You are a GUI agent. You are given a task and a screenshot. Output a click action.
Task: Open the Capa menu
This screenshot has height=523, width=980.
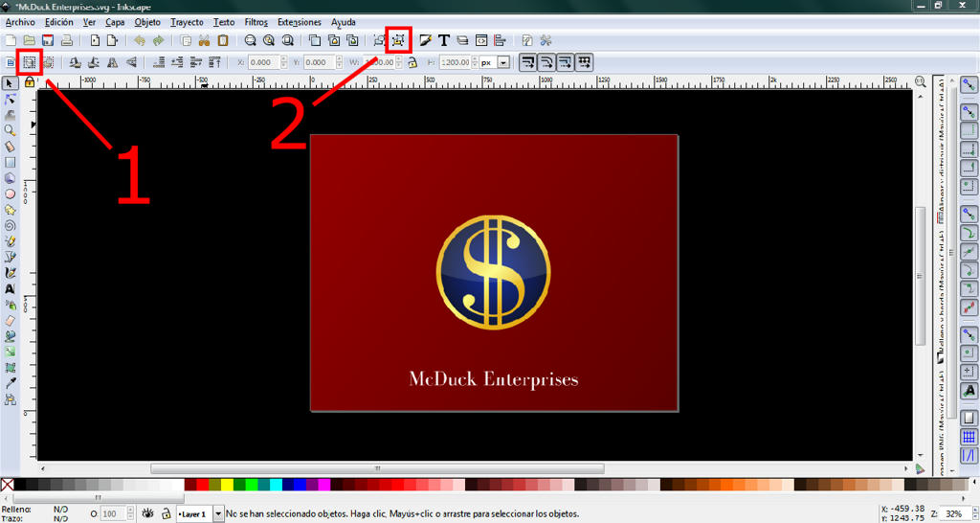click(115, 22)
